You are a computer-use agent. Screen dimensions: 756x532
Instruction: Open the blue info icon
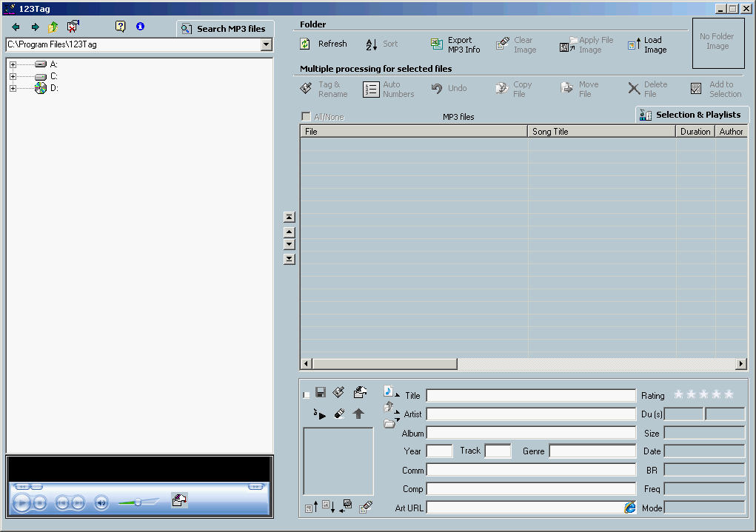pos(140,27)
